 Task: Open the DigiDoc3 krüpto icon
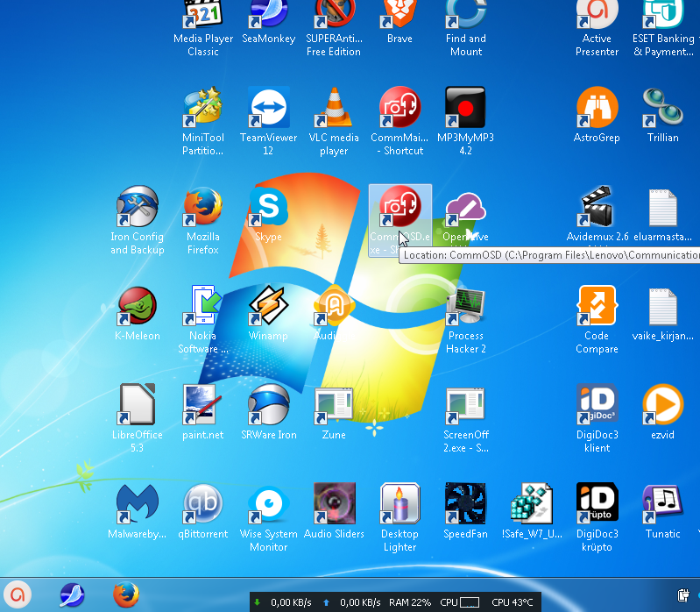click(x=597, y=503)
